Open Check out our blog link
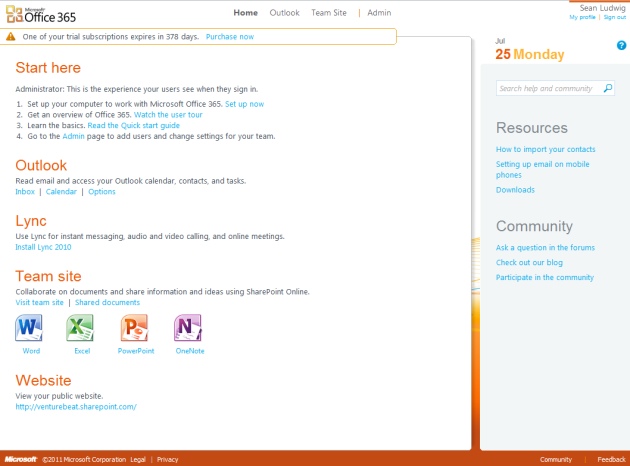The width and height of the screenshot is (630, 466). (x=529, y=262)
